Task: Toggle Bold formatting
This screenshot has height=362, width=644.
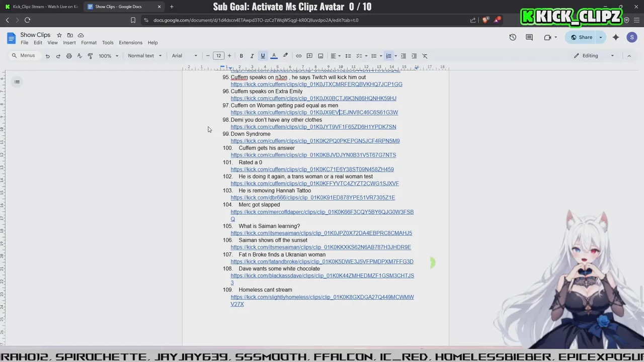Action: (x=241, y=56)
